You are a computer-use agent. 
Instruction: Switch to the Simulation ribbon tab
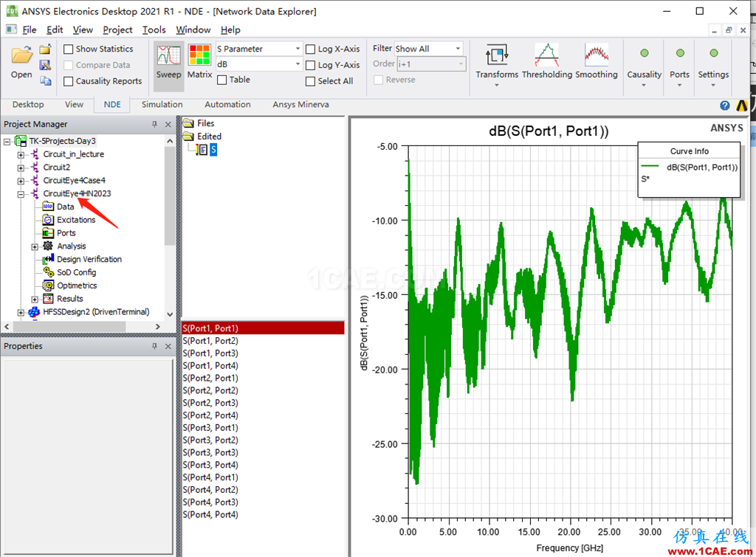(162, 105)
